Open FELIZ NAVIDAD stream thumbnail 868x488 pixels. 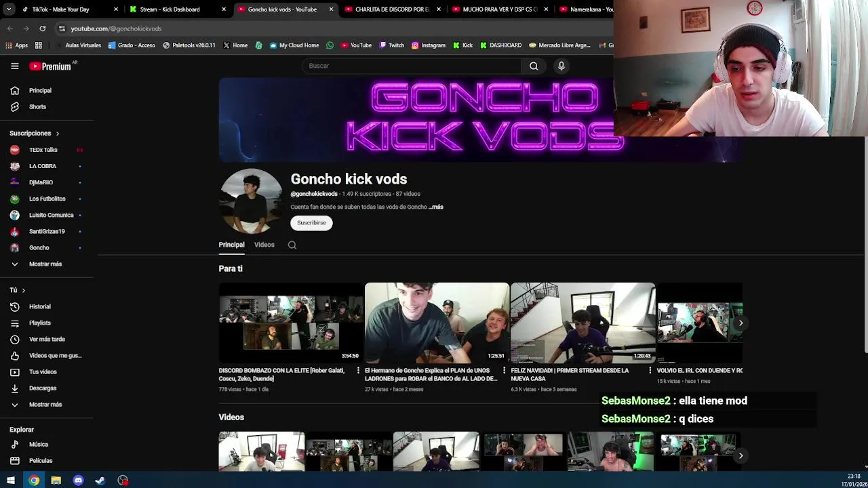[583, 323]
